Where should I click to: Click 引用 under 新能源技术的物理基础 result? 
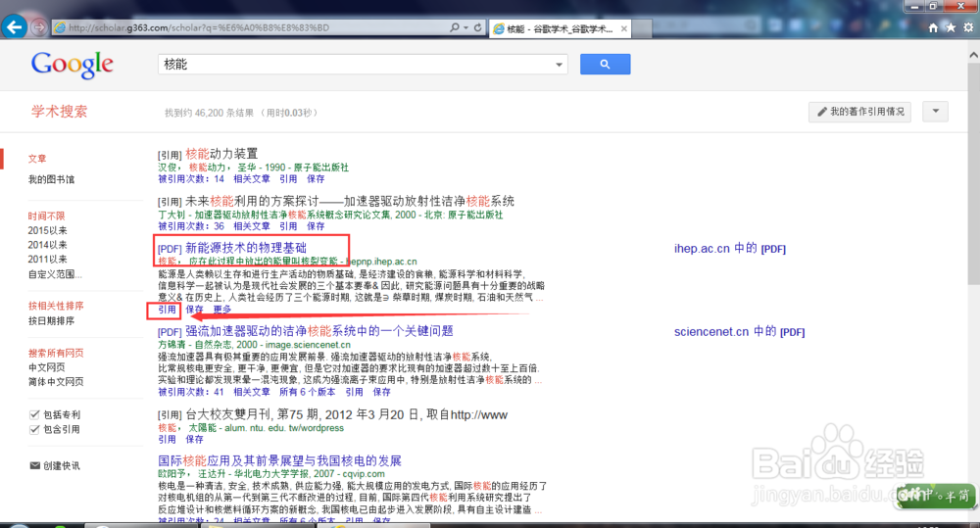click(x=167, y=310)
